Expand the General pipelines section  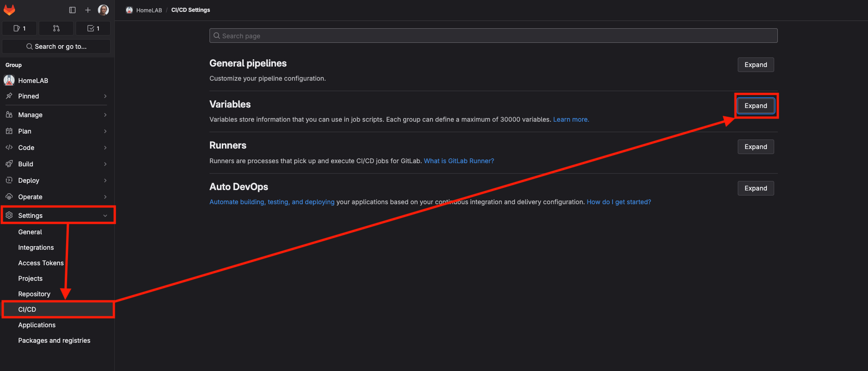756,65
